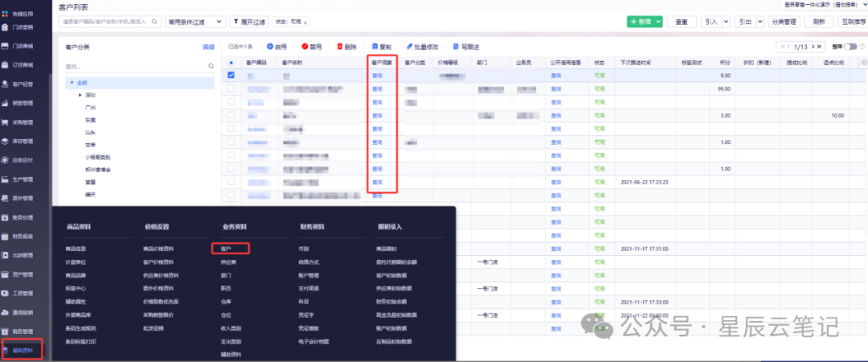Image resolution: width=868 pixels, height=362 pixels.
Task: Collapse the 全部 category tree node
Action: (x=72, y=83)
